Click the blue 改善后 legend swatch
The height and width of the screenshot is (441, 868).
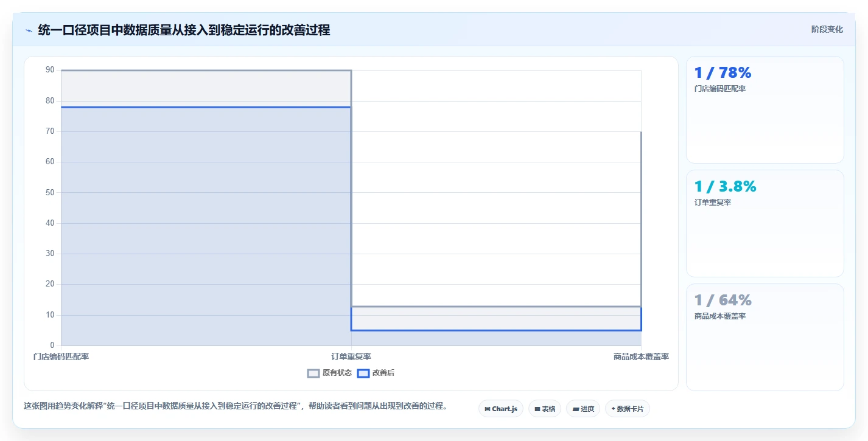coord(363,373)
